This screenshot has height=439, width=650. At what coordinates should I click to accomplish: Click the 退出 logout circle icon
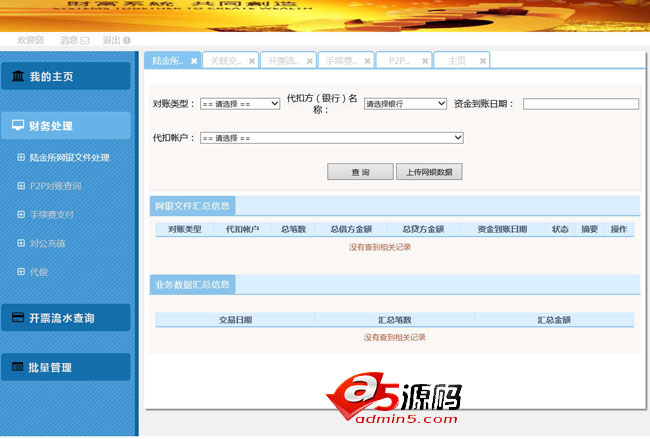coord(127,40)
